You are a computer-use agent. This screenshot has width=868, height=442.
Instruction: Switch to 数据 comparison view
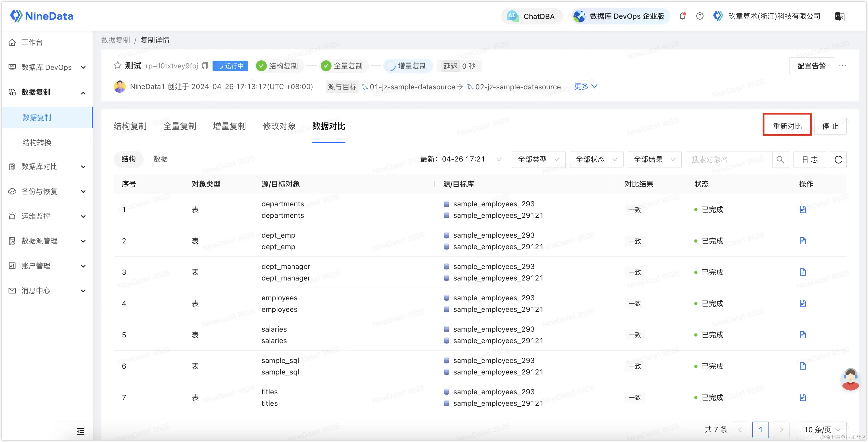tap(160, 159)
